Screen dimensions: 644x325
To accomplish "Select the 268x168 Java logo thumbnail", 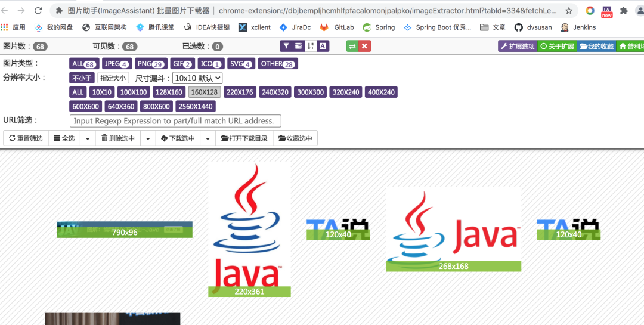I will pos(453,229).
